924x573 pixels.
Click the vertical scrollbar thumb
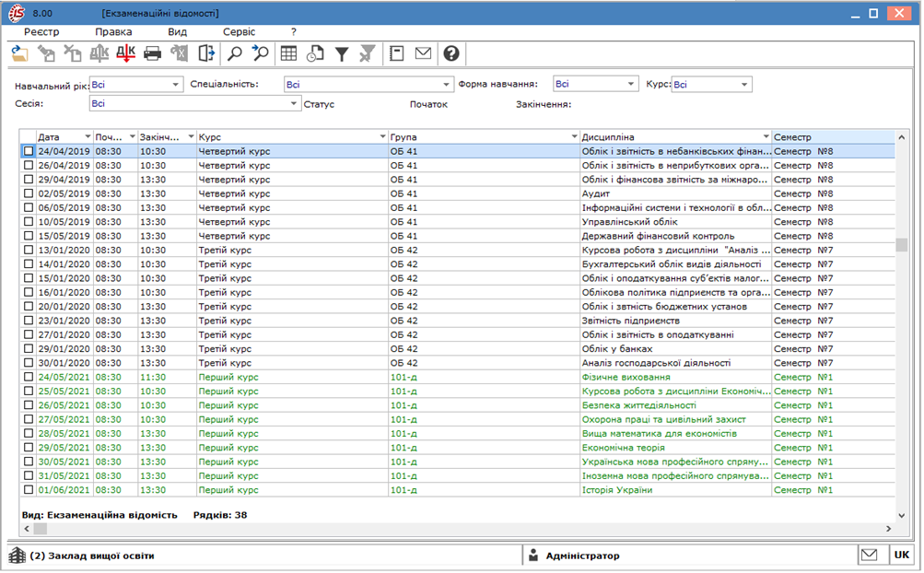pos(902,245)
